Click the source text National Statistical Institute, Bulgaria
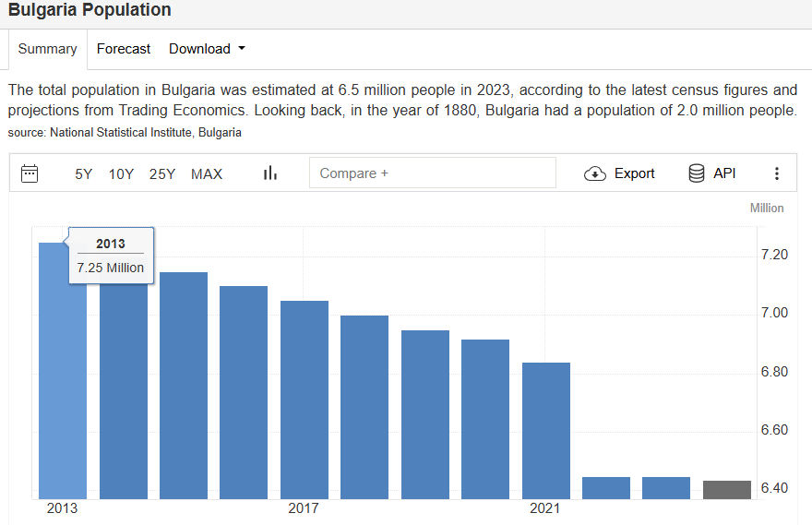The image size is (812, 525). coord(146,133)
